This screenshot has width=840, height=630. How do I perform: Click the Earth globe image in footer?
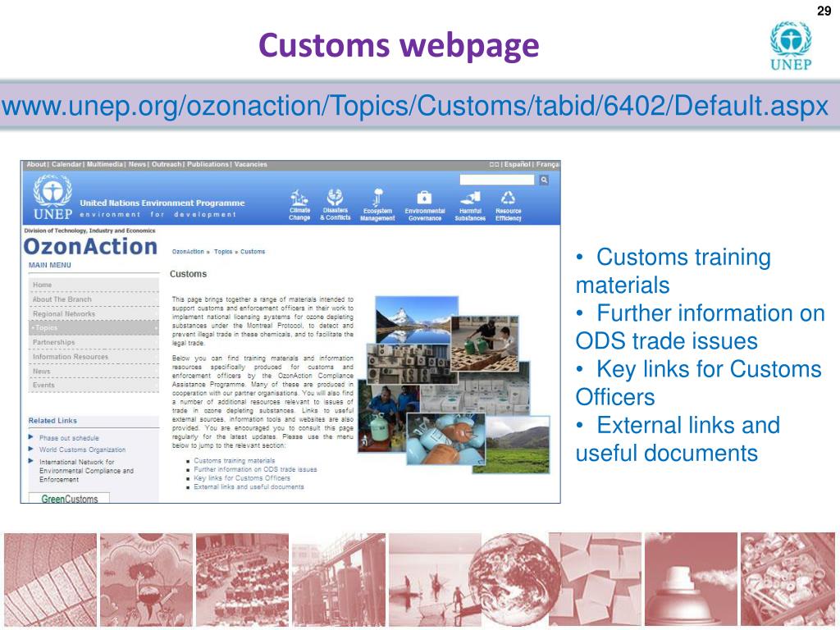pyautogui.click(x=514, y=580)
